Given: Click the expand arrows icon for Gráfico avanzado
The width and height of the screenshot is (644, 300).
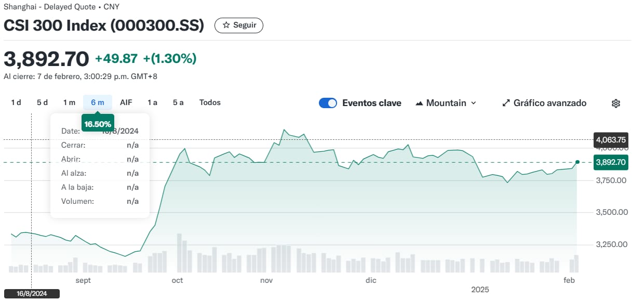Looking at the screenshot, I should click(506, 103).
